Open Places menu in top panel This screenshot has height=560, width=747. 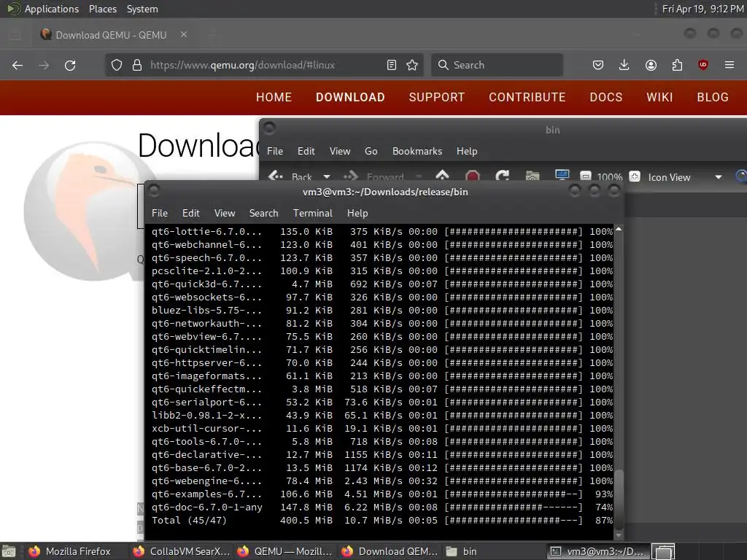[x=103, y=9]
